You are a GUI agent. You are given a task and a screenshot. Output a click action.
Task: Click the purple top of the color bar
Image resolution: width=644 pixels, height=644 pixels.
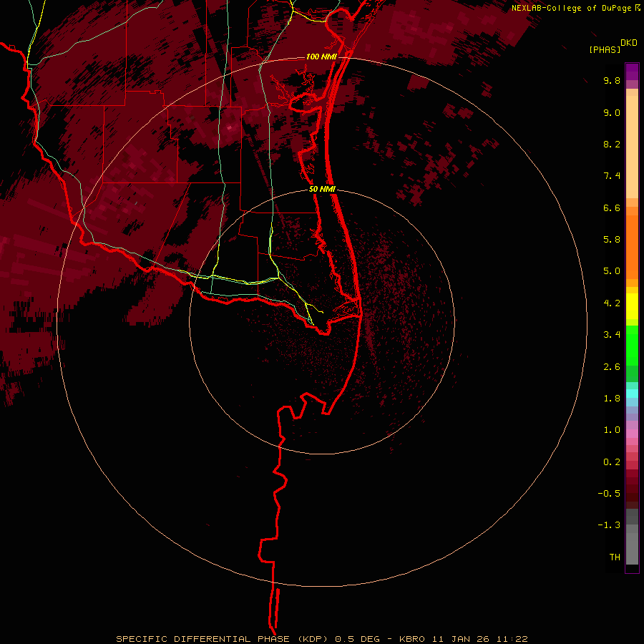click(632, 72)
